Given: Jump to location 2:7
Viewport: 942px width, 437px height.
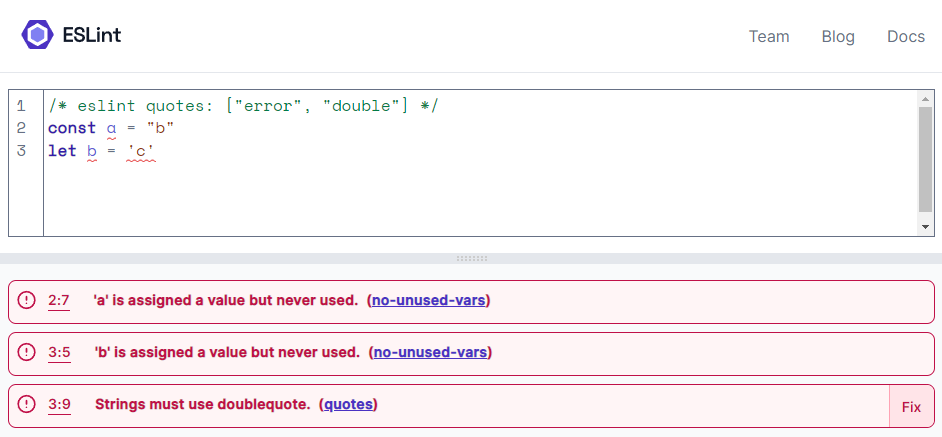Looking at the screenshot, I should tap(59, 301).
